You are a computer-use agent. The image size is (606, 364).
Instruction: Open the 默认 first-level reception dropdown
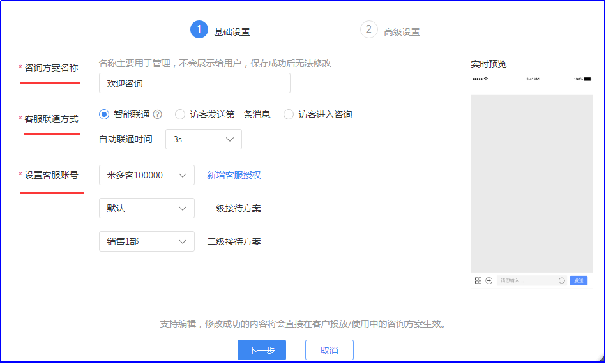pos(146,208)
